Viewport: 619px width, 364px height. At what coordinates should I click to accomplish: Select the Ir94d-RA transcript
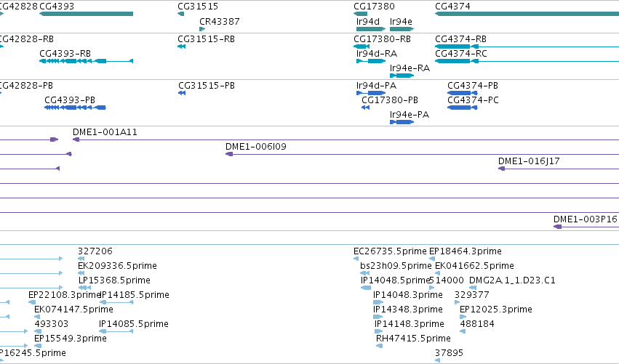pyautogui.click(x=371, y=61)
